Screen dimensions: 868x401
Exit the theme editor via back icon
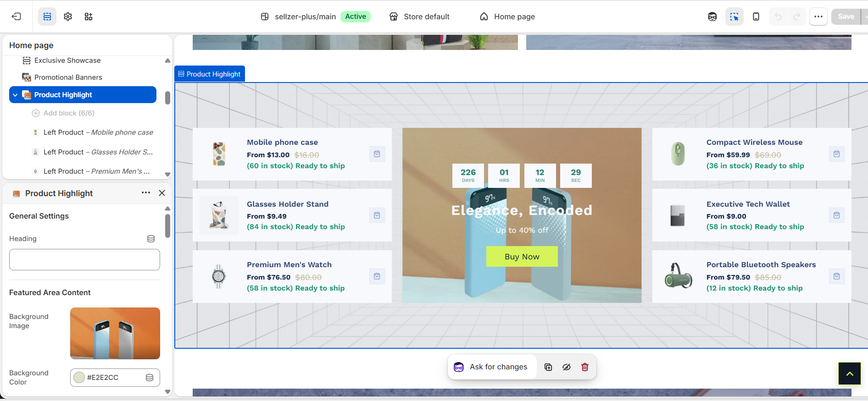tap(17, 16)
